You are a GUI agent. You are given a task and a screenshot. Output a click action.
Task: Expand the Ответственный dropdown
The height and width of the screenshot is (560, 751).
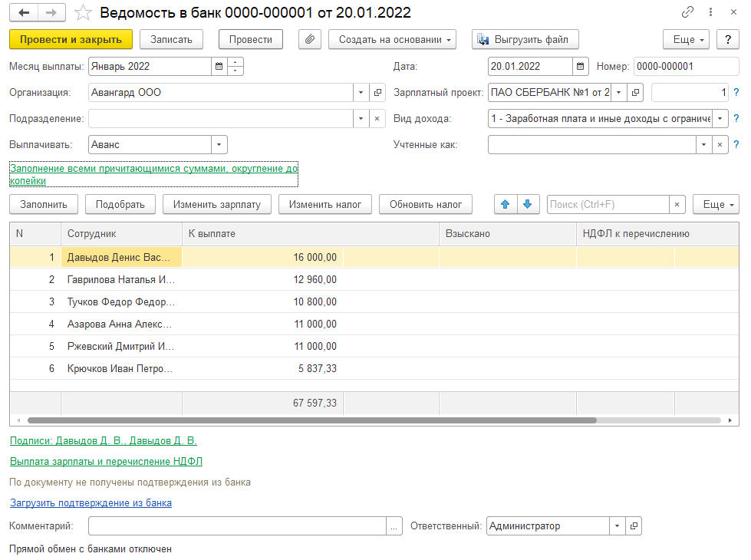point(618,526)
